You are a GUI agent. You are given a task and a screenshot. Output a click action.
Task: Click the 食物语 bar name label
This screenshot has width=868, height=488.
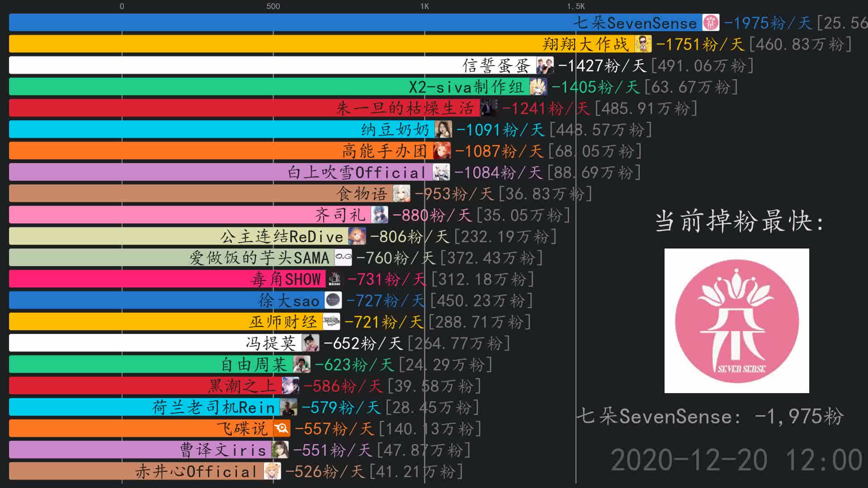point(362,194)
